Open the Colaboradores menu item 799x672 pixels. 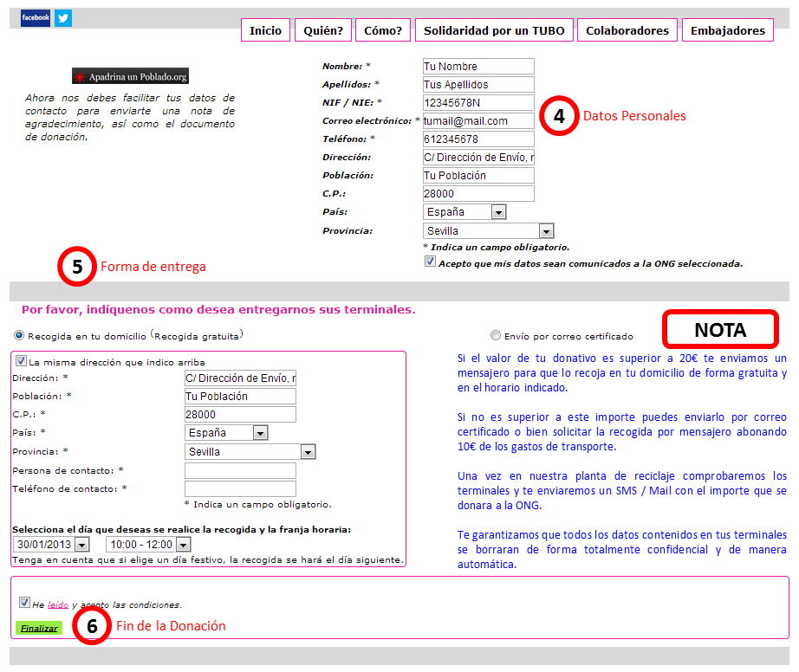627,30
